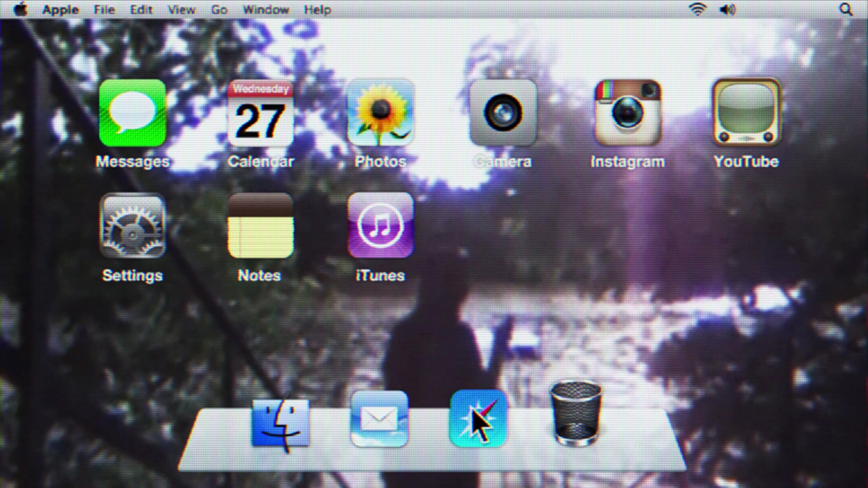This screenshot has width=868, height=488.
Task: Open the Edit menu
Action: pos(142,10)
